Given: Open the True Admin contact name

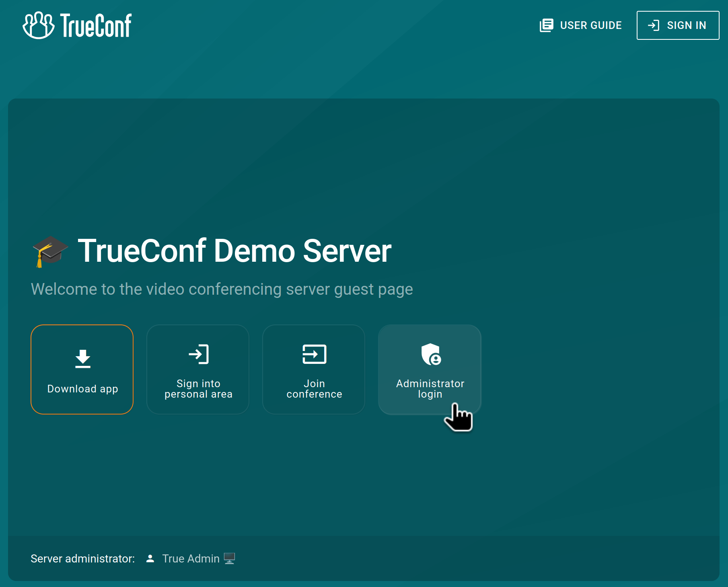Looking at the screenshot, I should click(191, 558).
